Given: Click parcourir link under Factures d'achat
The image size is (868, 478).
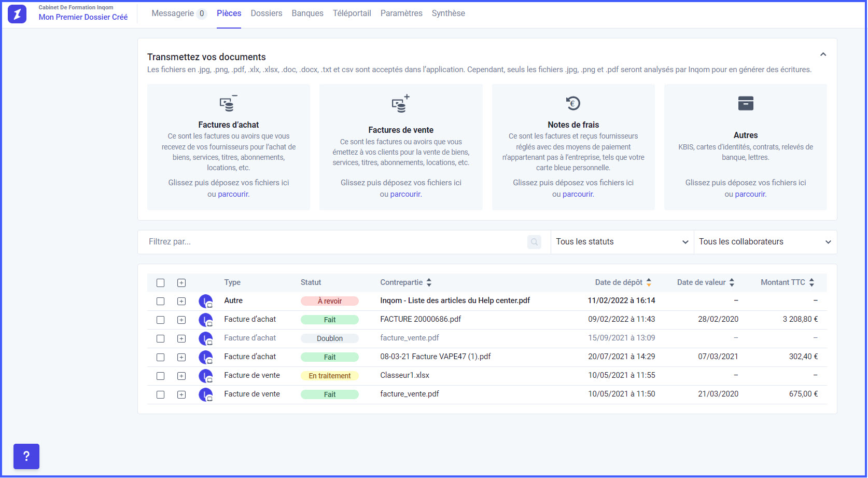Looking at the screenshot, I should (233, 194).
